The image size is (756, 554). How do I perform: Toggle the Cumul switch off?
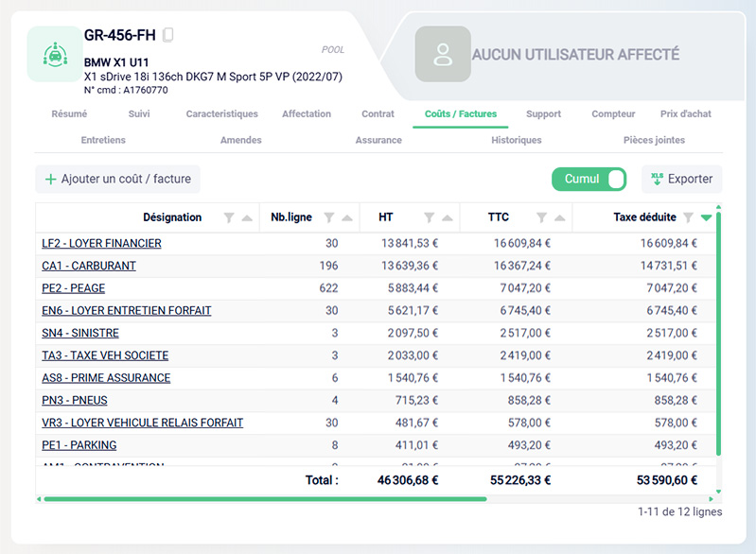tap(589, 180)
